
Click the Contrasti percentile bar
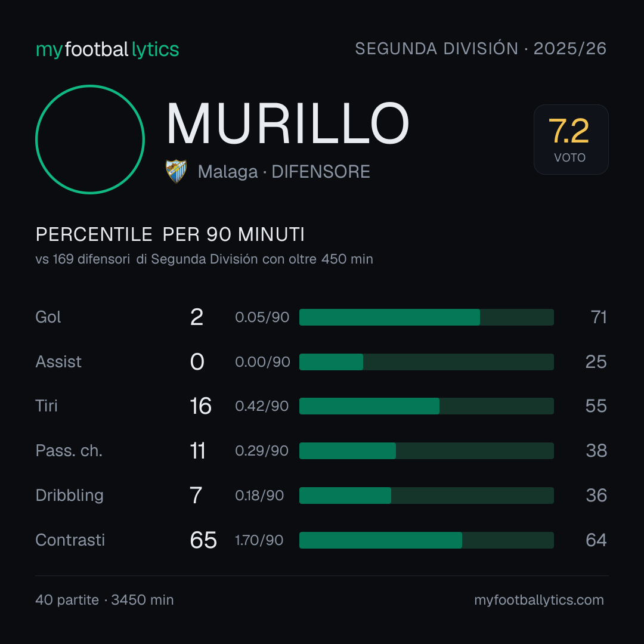click(x=426, y=540)
